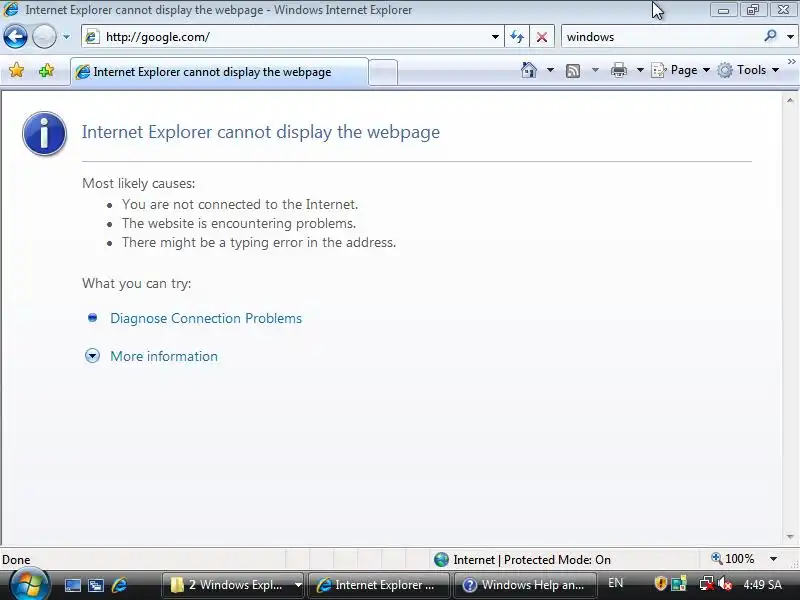Image resolution: width=800 pixels, height=600 pixels.
Task: Open the Windows Start orb
Action: click(x=30, y=584)
